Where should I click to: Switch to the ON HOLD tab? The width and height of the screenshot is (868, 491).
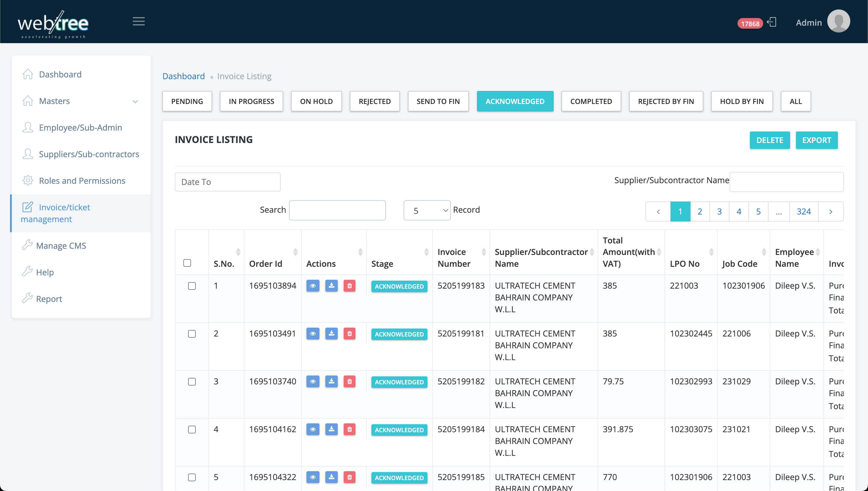316,102
